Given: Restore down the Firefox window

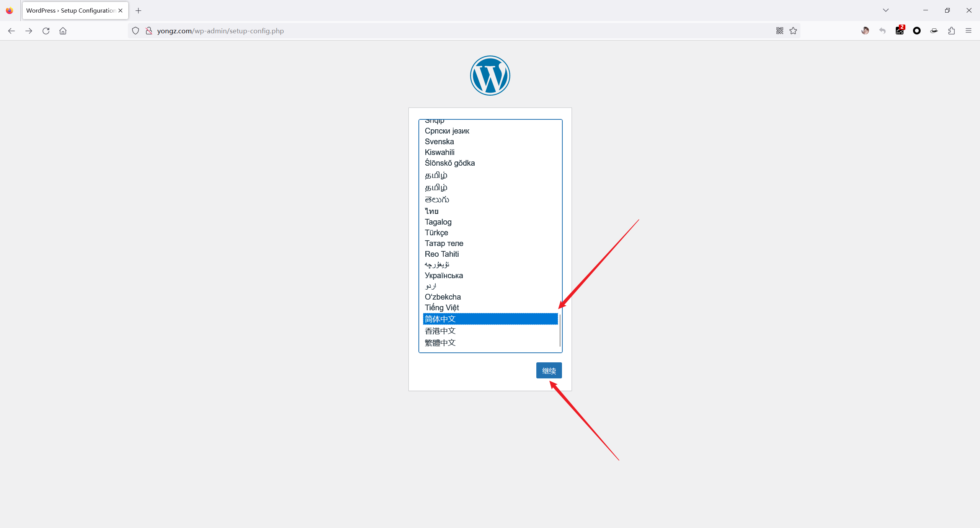Looking at the screenshot, I should pyautogui.click(x=947, y=10).
